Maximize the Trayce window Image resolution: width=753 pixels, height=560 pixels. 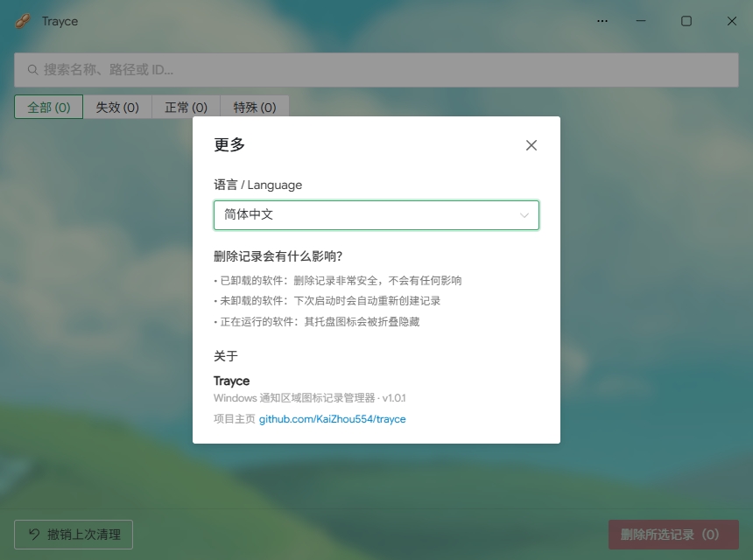pos(686,21)
